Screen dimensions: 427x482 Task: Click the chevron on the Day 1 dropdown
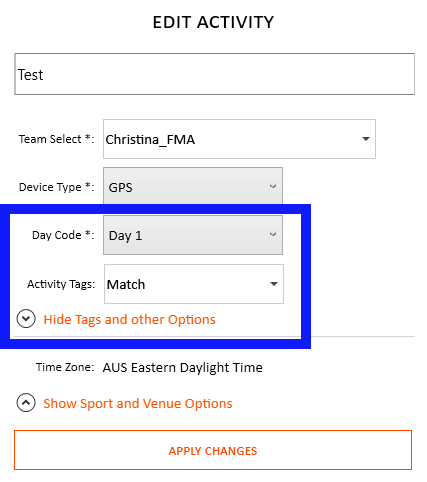pyautogui.click(x=273, y=234)
